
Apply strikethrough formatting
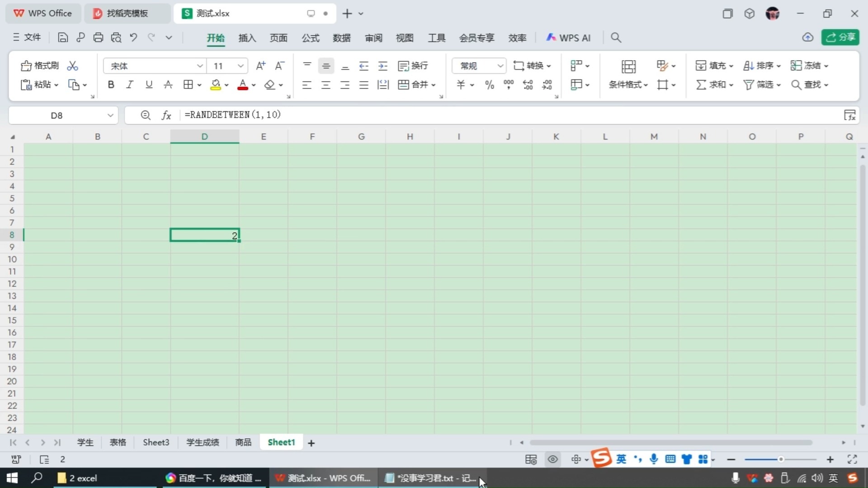[x=168, y=84]
